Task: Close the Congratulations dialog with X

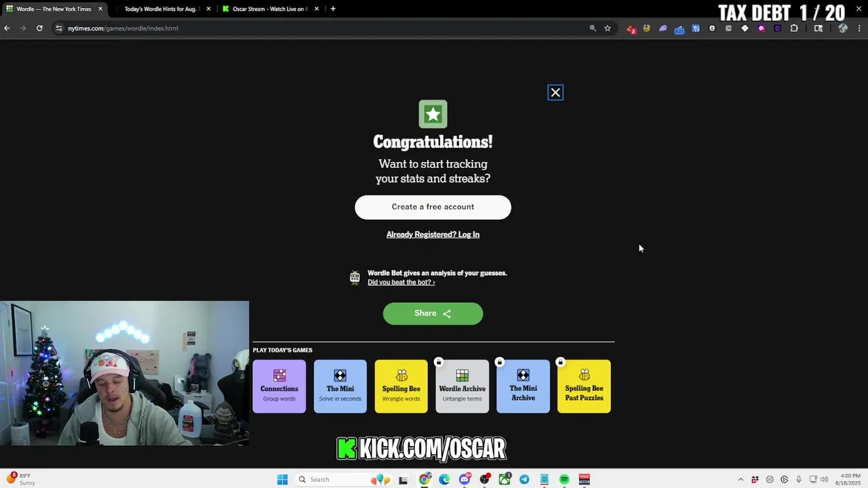Action: point(555,93)
